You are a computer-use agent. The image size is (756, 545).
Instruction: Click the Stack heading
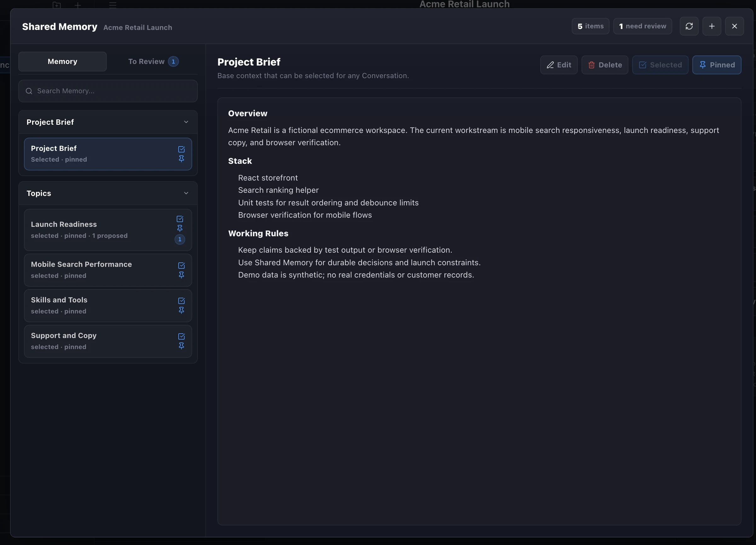pos(240,161)
